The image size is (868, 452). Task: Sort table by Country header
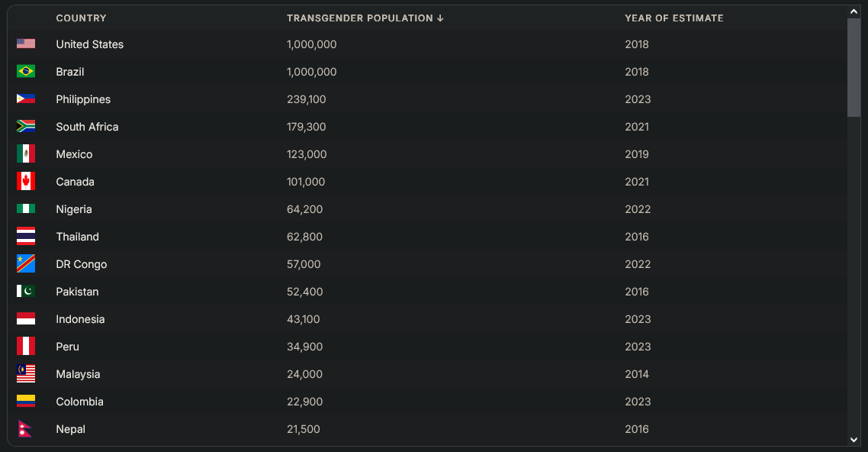coord(81,18)
